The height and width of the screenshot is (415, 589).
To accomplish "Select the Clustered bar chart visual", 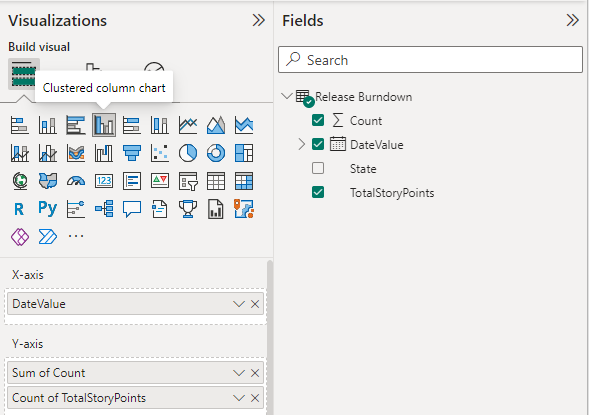I will click(76, 125).
